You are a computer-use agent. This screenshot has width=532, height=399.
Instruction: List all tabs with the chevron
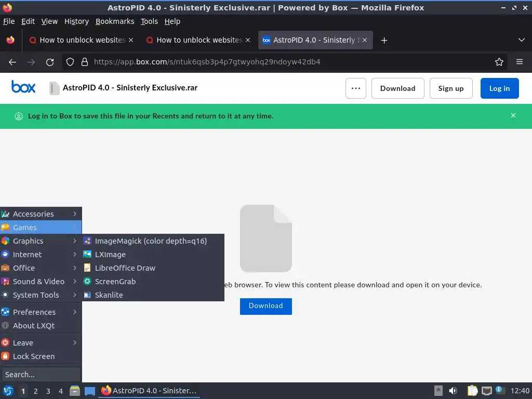point(522,40)
